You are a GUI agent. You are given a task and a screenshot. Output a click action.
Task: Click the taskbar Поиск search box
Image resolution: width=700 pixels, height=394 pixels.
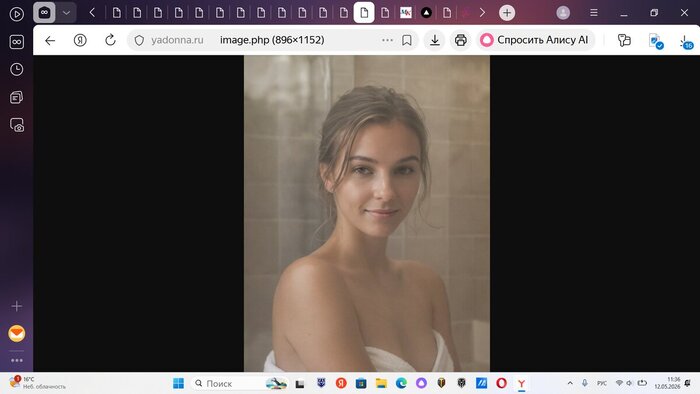pyautogui.click(x=239, y=383)
